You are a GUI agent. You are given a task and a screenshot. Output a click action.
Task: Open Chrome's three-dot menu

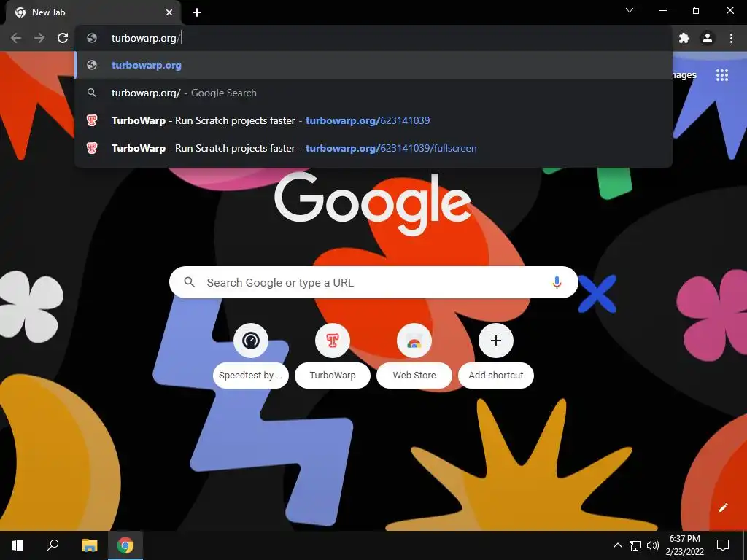pyautogui.click(x=731, y=38)
